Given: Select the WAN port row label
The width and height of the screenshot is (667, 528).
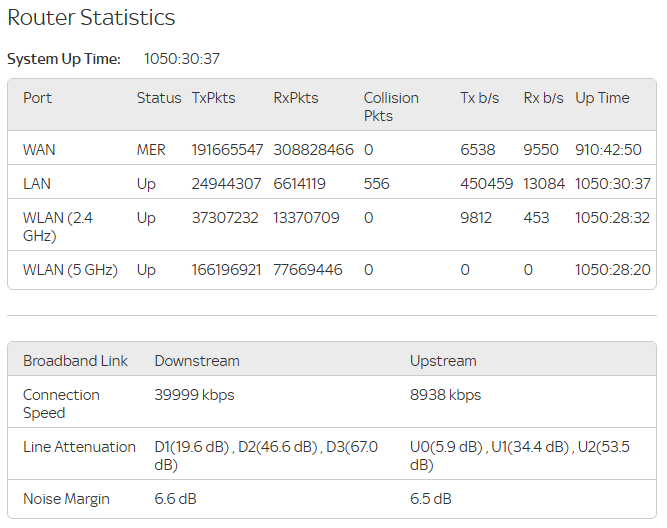Looking at the screenshot, I should 39,149.
